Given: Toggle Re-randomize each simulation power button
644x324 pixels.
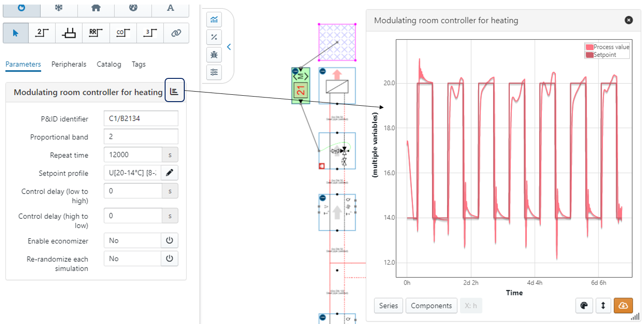Looking at the screenshot, I should pos(170,258).
